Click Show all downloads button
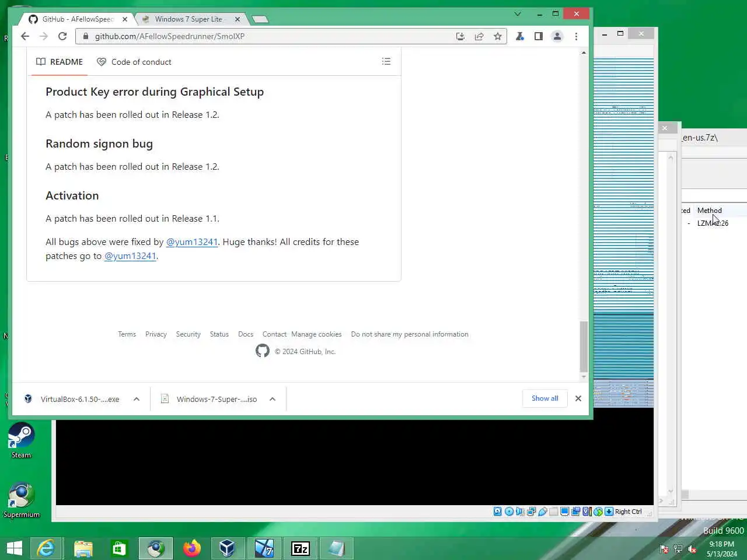Viewport: 747px width, 560px height. coord(545,398)
